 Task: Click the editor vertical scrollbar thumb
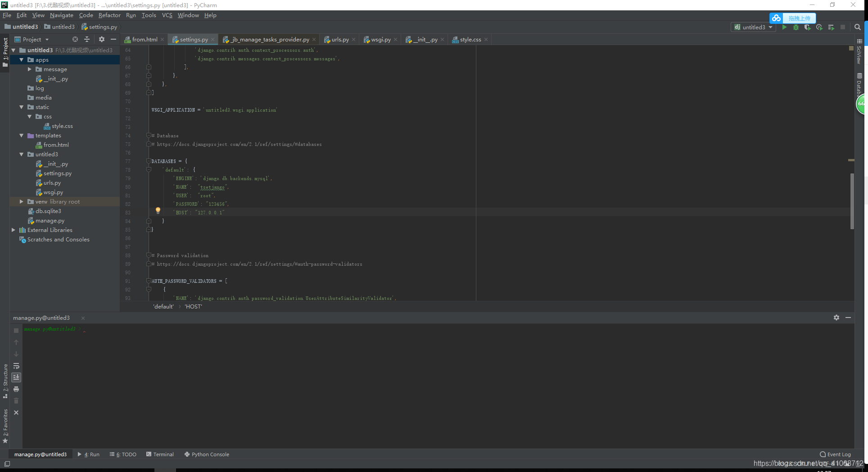click(852, 201)
